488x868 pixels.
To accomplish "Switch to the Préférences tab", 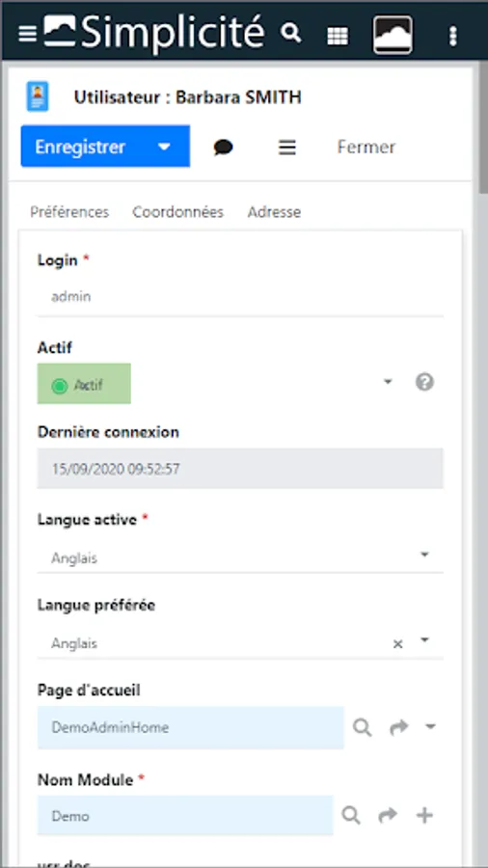I will [69, 212].
